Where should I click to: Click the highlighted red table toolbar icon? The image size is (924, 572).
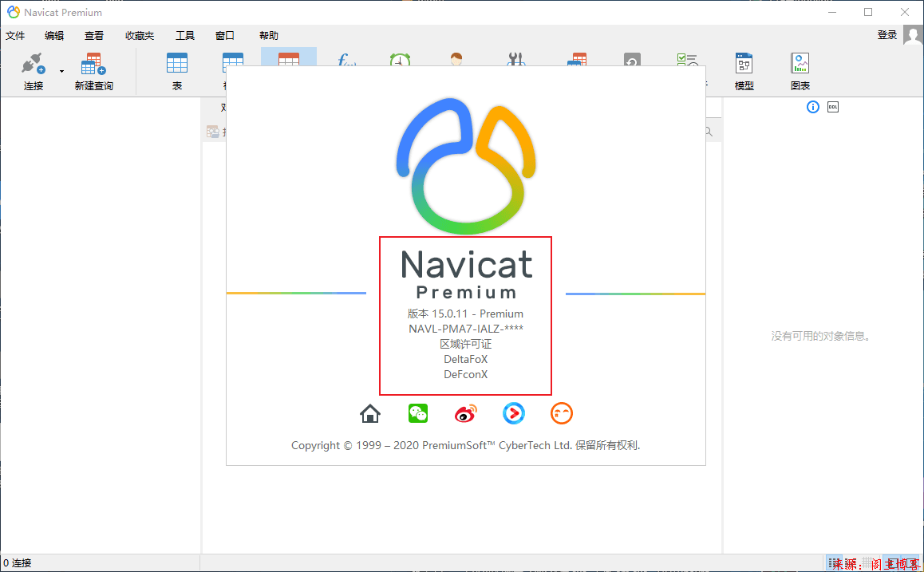click(289, 57)
